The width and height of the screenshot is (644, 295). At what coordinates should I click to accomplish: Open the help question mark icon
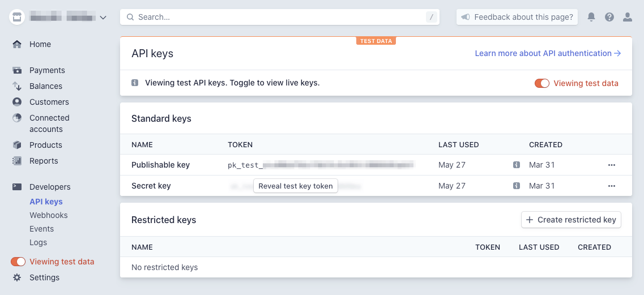click(x=609, y=17)
